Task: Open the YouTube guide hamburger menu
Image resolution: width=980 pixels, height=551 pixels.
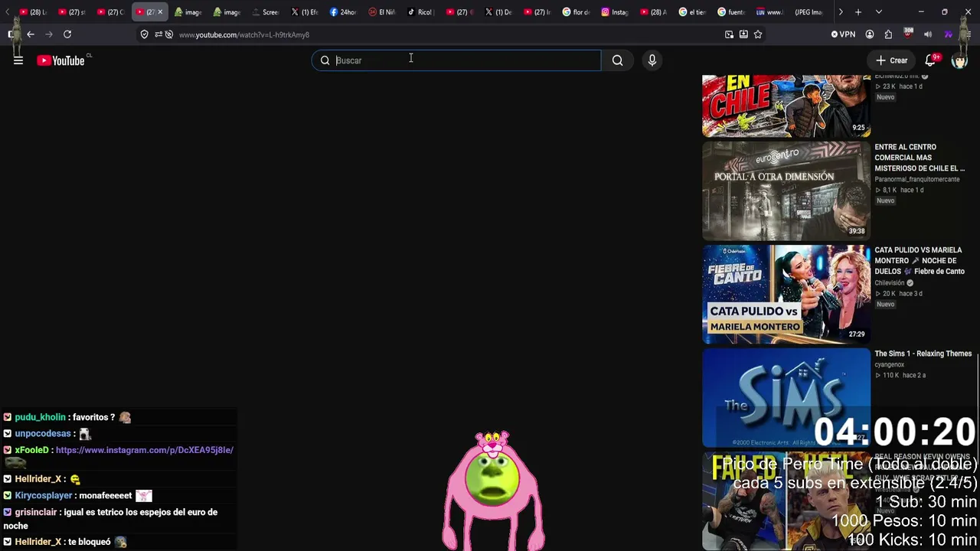Action: (x=18, y=60)
